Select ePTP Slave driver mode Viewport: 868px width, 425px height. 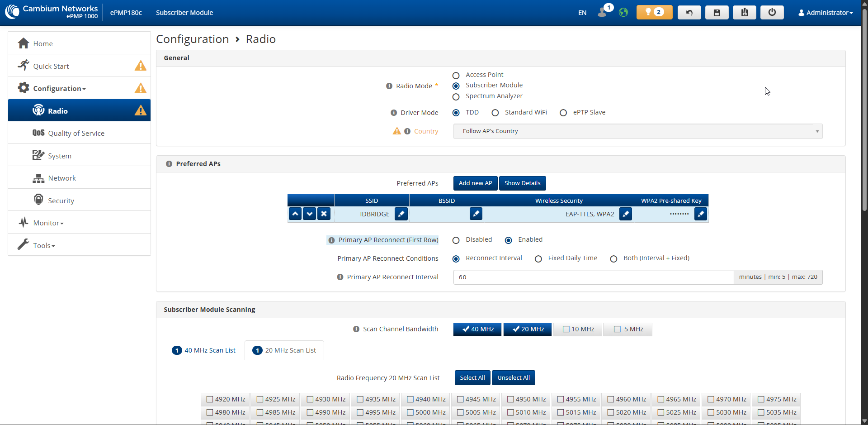pyautogui.click(x=563, y=113)
